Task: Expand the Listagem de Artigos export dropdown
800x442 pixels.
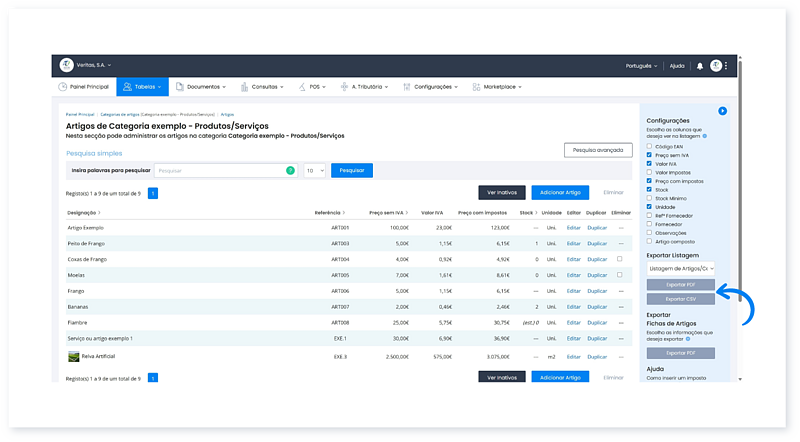Action: (x=680, y=268)
